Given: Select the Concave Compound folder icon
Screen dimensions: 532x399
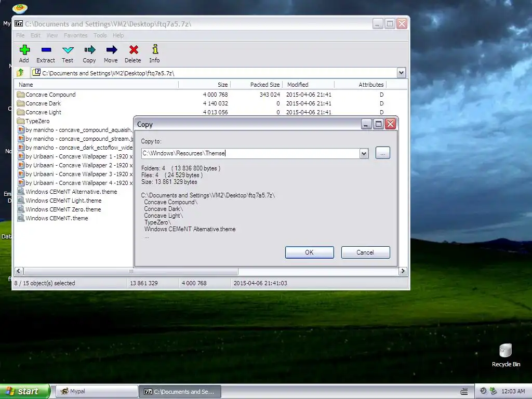Looking at the screenshot, I should point(21,95).
